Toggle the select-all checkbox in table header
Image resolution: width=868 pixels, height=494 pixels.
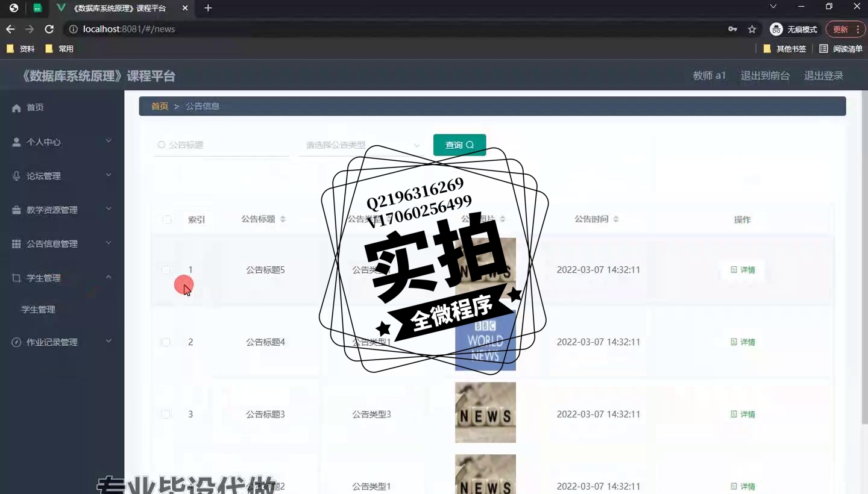click(167, 219)
